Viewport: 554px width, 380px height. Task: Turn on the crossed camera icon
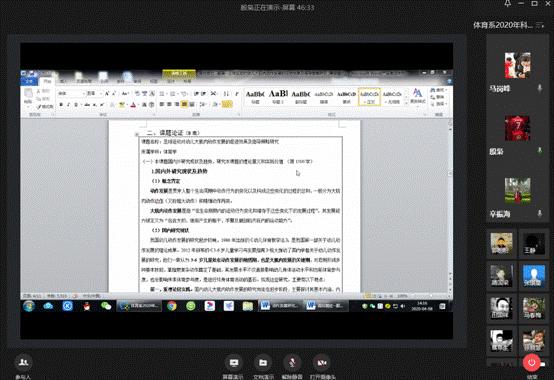(322, 363)
